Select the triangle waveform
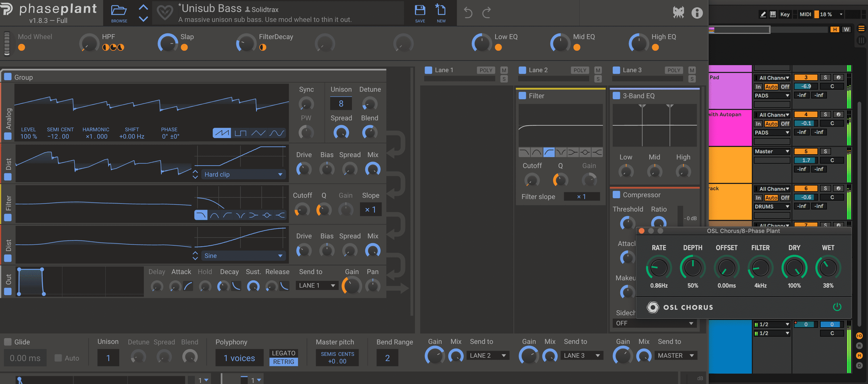 (258, 133)
